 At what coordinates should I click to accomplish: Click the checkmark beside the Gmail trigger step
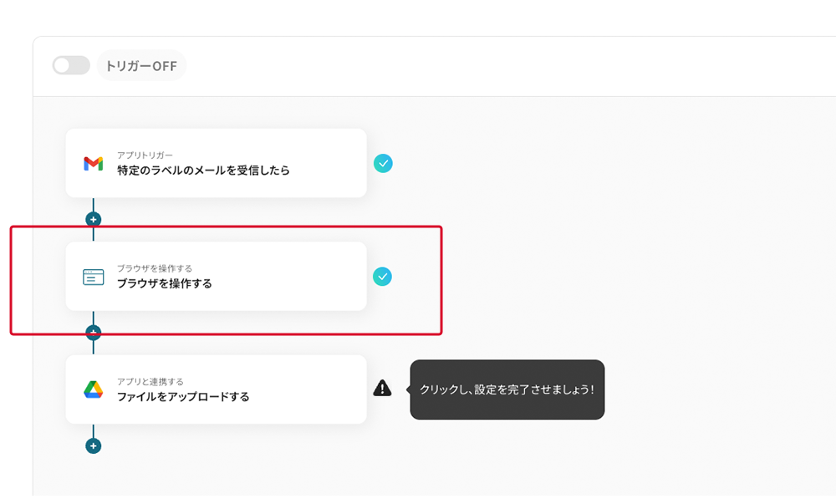(383, 163)
